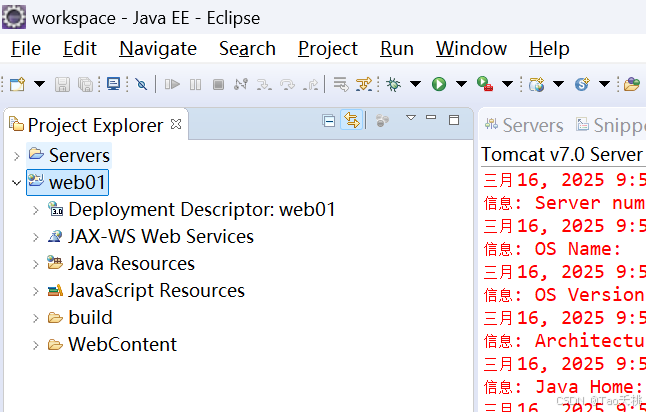
Task: Click the Save All toolbar icon
Action: coord(85,84)
